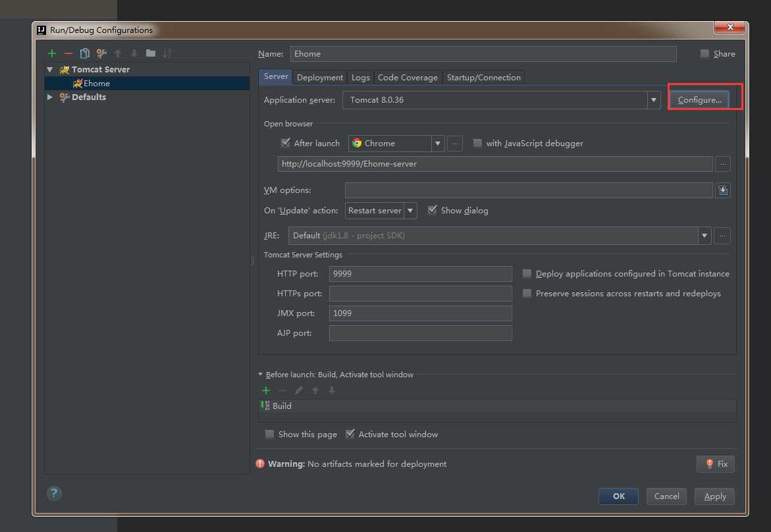Click the HTTPs port field

[x=421, y=294]
